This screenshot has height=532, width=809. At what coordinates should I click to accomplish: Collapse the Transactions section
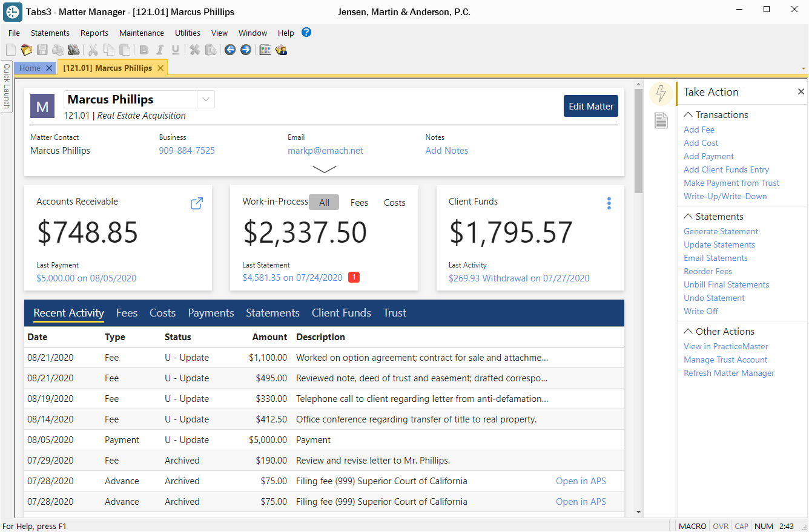[688, 114]
